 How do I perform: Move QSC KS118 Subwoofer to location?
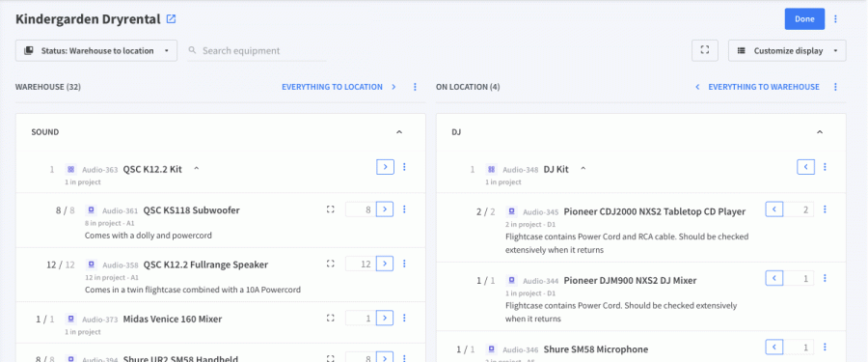(x=385, y=209)
